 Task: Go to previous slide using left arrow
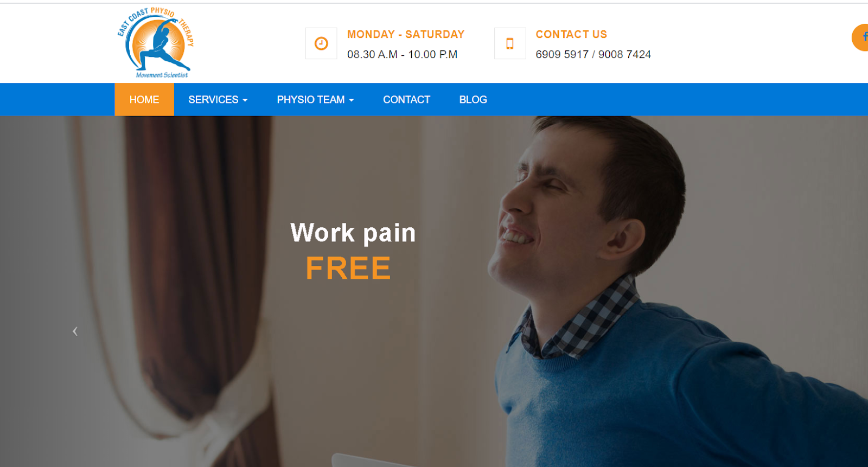point(75,331)
